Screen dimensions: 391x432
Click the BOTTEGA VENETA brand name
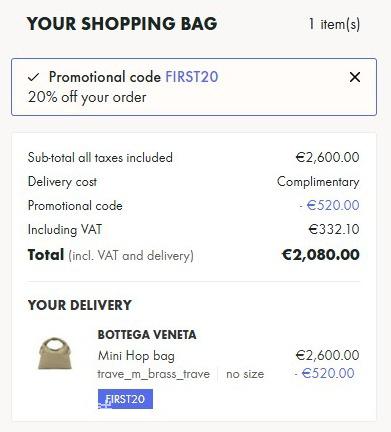pos(147,334)
